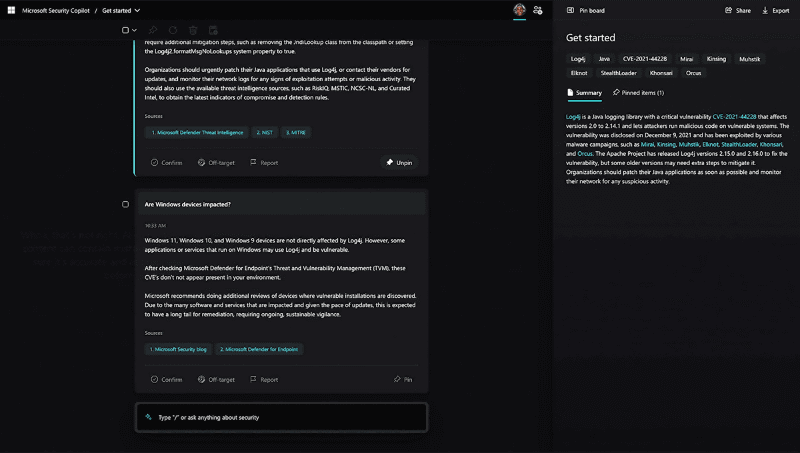The image size is (800, 453).
Task: Click the pin icon in the top toolbar
Action: (153, 30)
